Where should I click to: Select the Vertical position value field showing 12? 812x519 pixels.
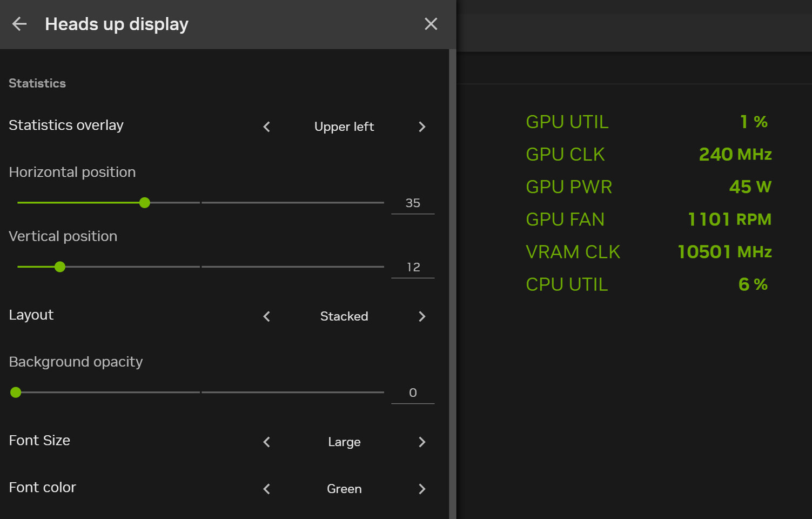[413, 267]
